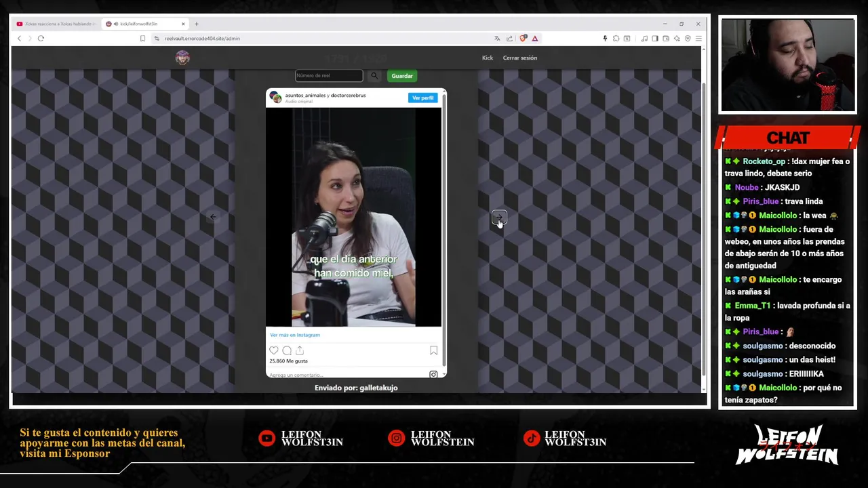Image resolution: width=868 pixels, height=488 pixels.
Task: Click the streamer webcam thumbnail
Action: pyautogui.click(x=788, y=65)
